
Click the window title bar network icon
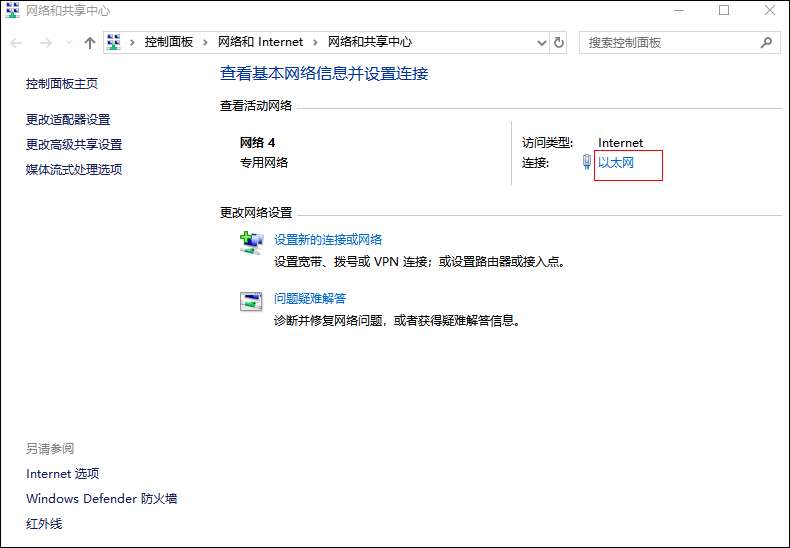13,10
